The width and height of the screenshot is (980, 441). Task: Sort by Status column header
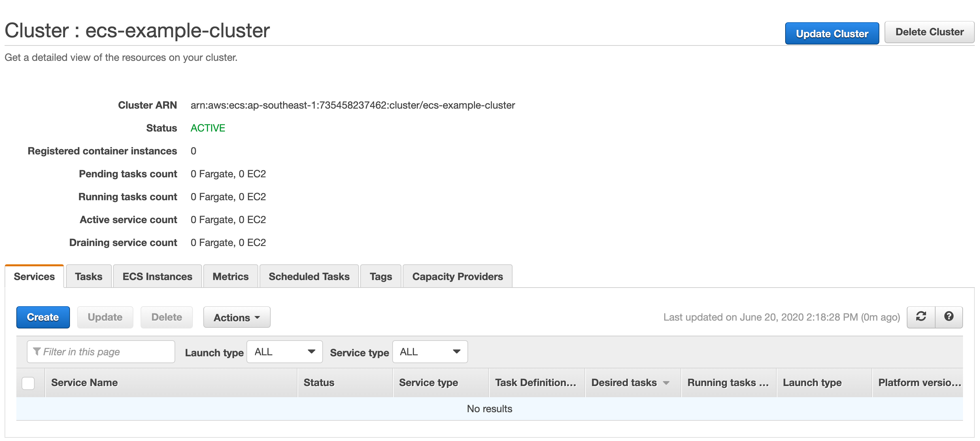(x=319, y=383)
